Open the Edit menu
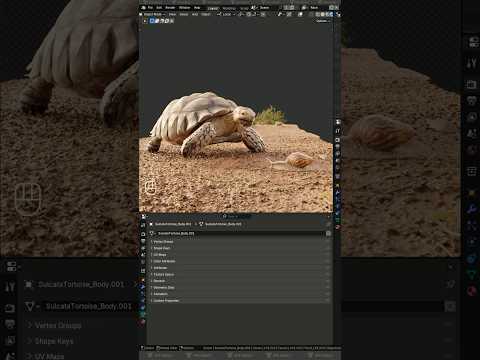Viewport: 480px width, 360px height. click(159, 7)
